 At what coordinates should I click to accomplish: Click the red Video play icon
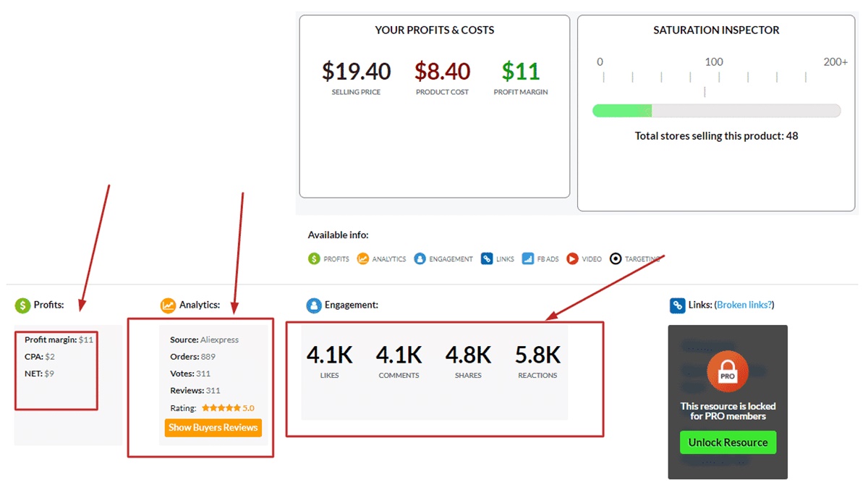click(x=573, y=258)
